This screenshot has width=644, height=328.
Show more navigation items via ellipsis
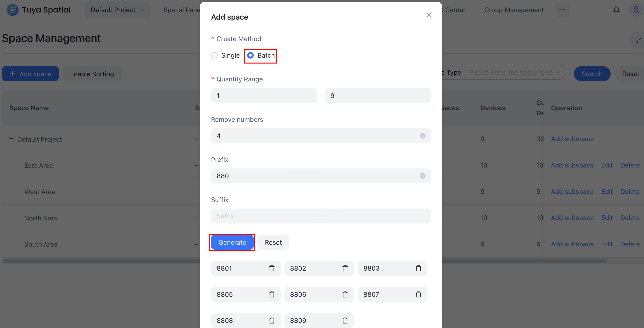[562, 10]
